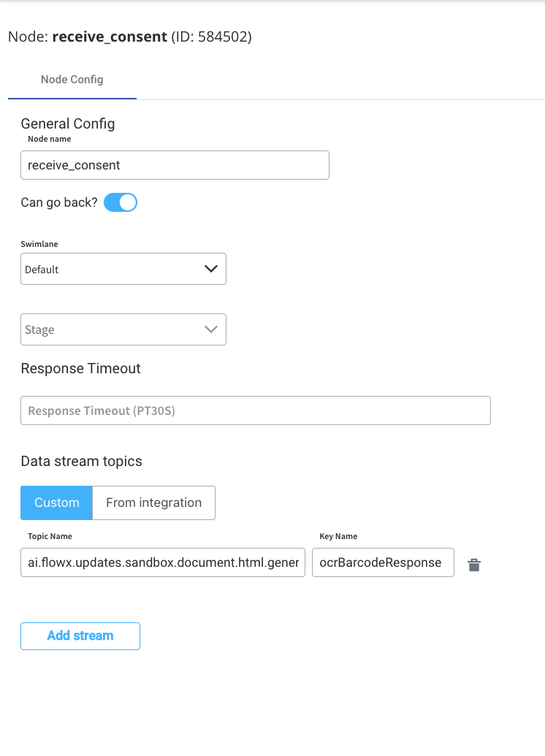
Task: Click the Stage dropdown chevron arrow
Action: (210, 329)
